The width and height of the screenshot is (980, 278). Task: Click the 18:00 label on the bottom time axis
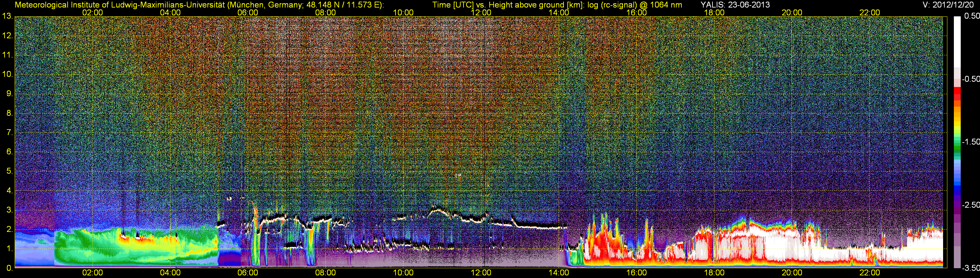tap(714, 273)
